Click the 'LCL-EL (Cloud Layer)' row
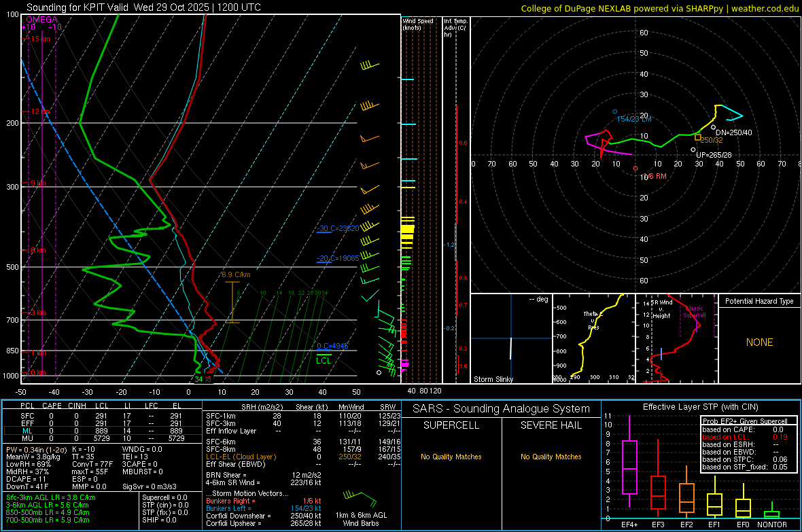This screenshot has width=802, height=532. (303, 457)
